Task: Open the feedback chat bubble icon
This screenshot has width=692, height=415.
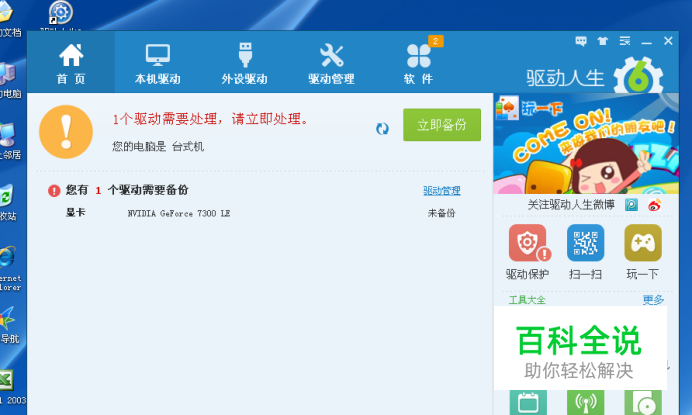Action: tap(581, 42)
